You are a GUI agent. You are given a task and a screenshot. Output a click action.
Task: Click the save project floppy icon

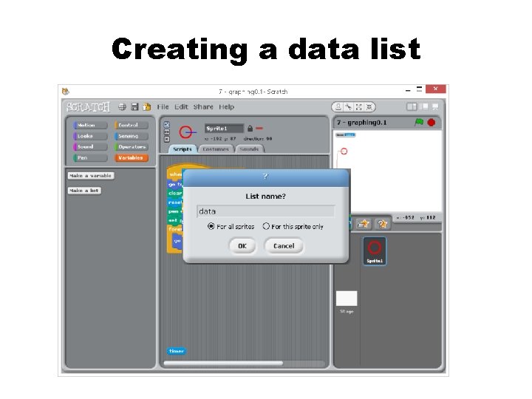click(134, 107)
